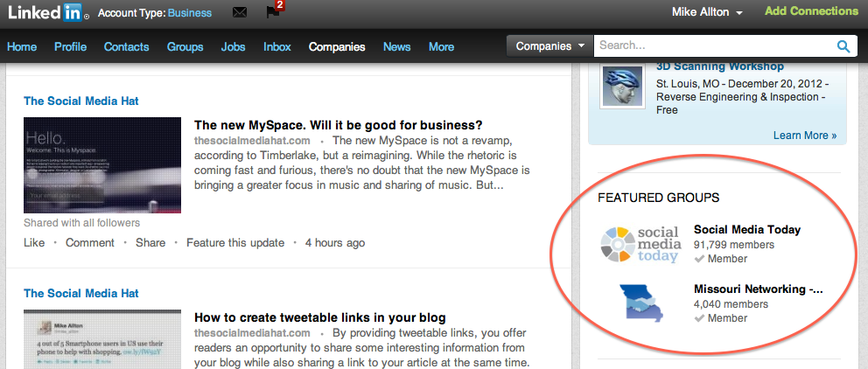This screenshot has width=868, height=369.
Task: Click thesocialmediahat.com under MySpace headline
Action: (x=252, y=141)
